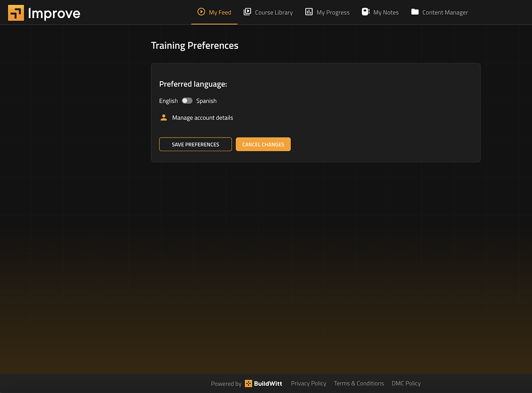This screenshot has height=393, width=532.
Task: Select the My Feed tab label
Action: coord(220,13)
